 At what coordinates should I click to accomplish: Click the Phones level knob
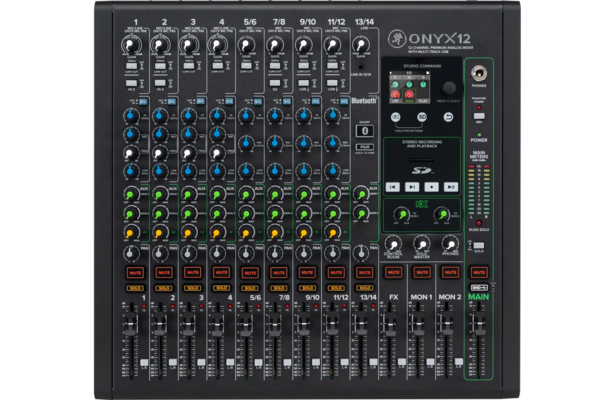(450, 244)
